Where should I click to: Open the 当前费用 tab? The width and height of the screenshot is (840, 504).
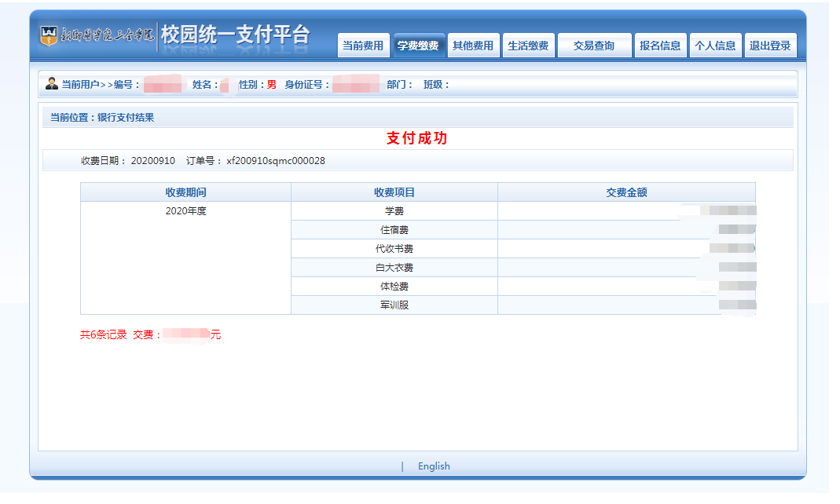[363, 46]
